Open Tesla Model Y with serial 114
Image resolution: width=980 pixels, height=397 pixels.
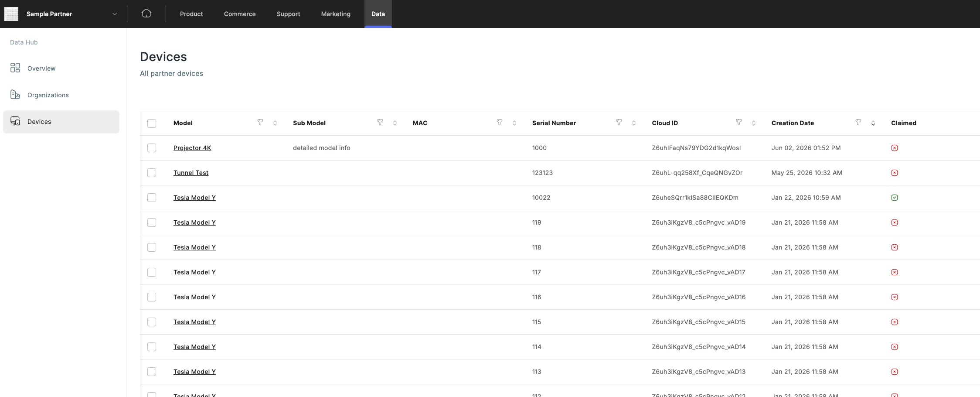194,347
